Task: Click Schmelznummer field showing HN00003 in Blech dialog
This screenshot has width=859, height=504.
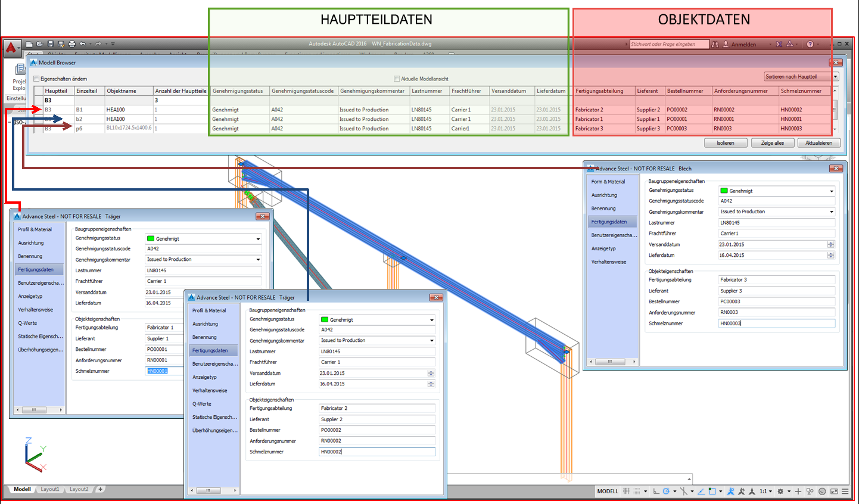Action: point(777,323)
